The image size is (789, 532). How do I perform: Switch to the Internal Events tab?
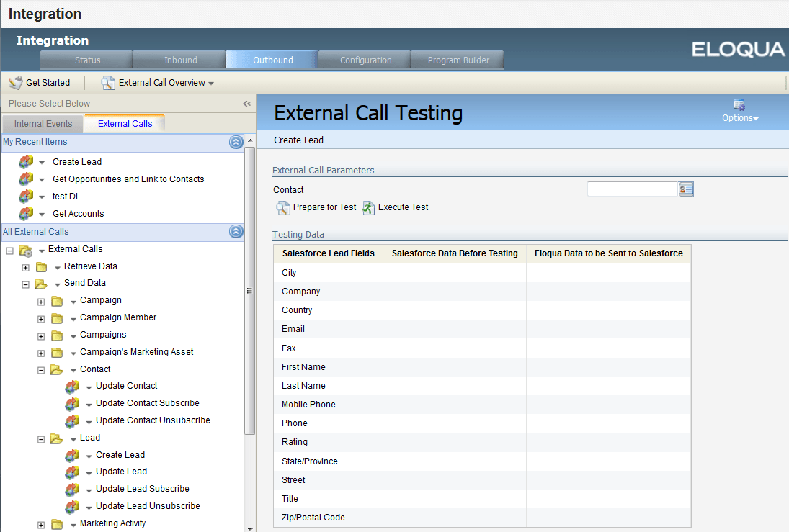coord(42,123)
